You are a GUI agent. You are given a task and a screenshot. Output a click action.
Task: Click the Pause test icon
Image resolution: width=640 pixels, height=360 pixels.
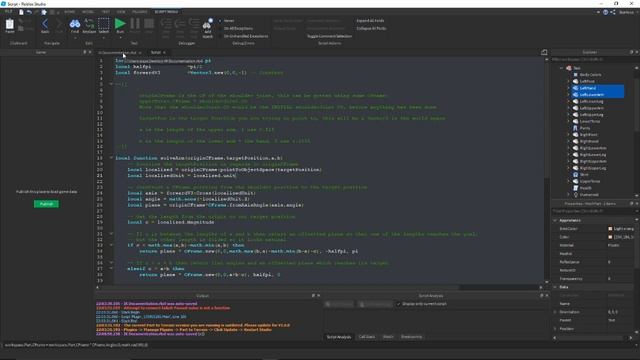135,24
